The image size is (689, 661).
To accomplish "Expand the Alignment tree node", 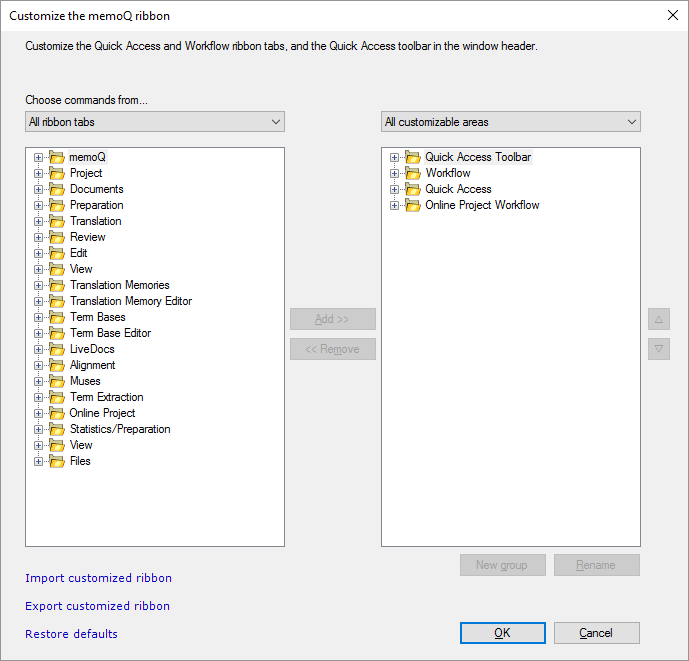I will tap(38, 365).
